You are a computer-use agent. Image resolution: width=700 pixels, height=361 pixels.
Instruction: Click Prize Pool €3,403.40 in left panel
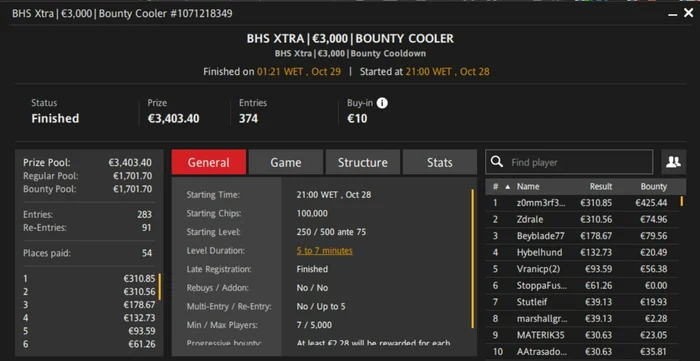[88, 162]
